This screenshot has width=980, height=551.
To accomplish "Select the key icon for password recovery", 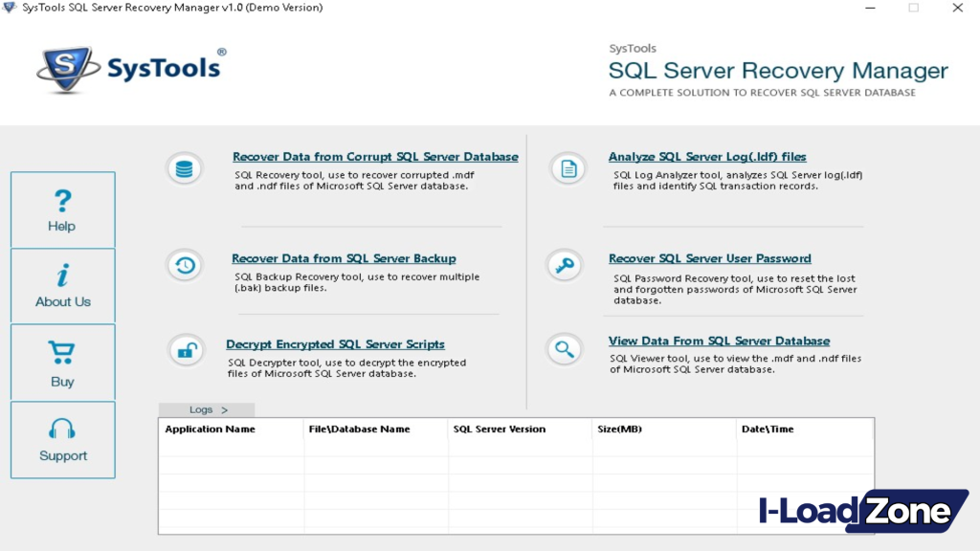I will click(564, 265).
